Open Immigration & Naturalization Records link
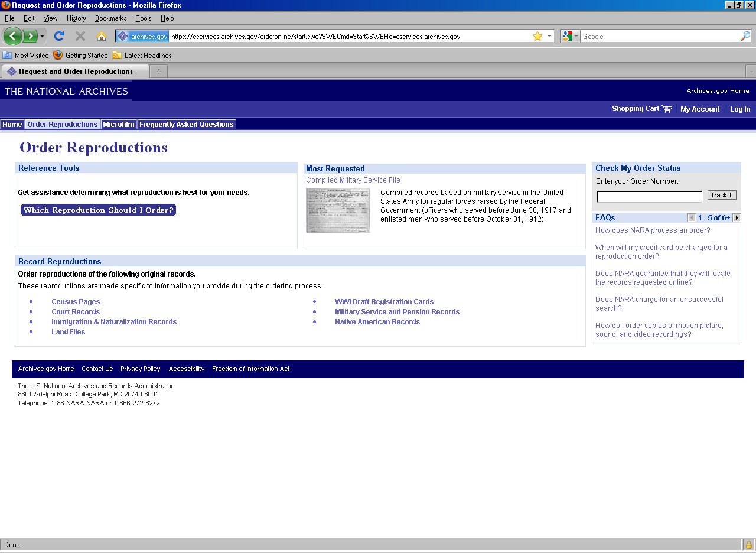This screenshot has height=553, width=756. [114, 322]
